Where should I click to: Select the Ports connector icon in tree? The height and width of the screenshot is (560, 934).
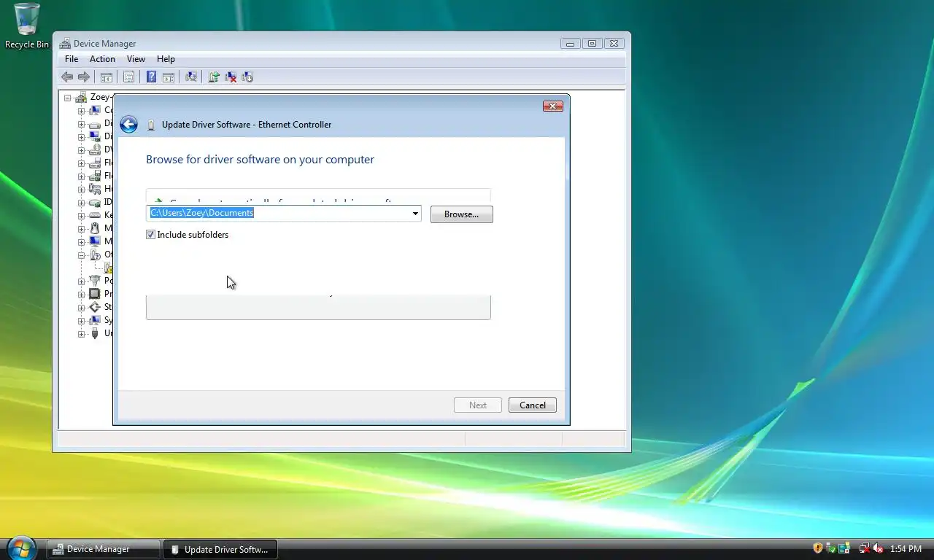94,281
